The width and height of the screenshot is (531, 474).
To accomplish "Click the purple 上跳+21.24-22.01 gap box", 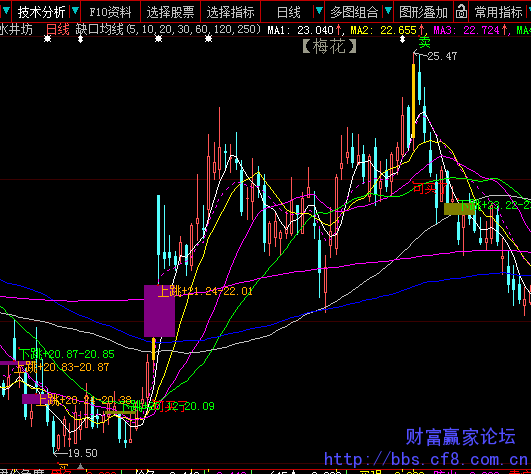I will (160, 311).
